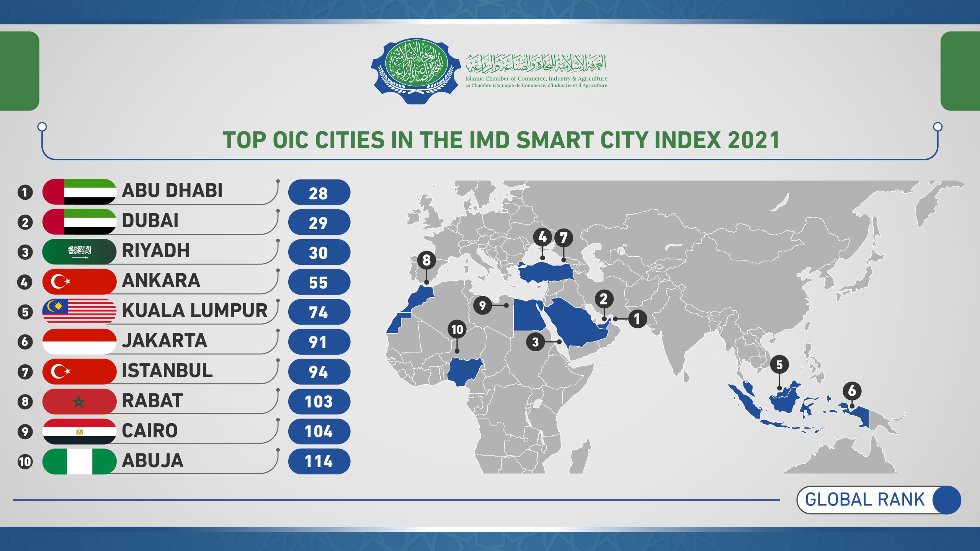Click map marker number 8 over Morocco
980x551 pixels.
coord(426,260)
